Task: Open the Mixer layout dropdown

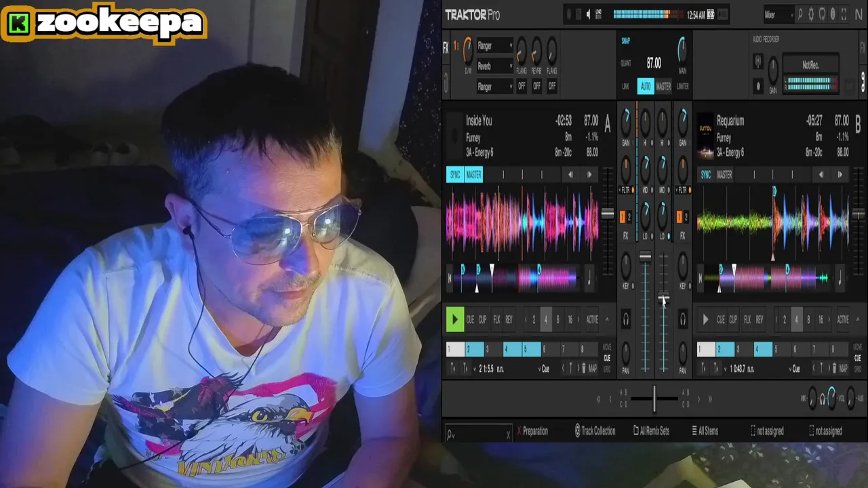Action: point(778,14)
